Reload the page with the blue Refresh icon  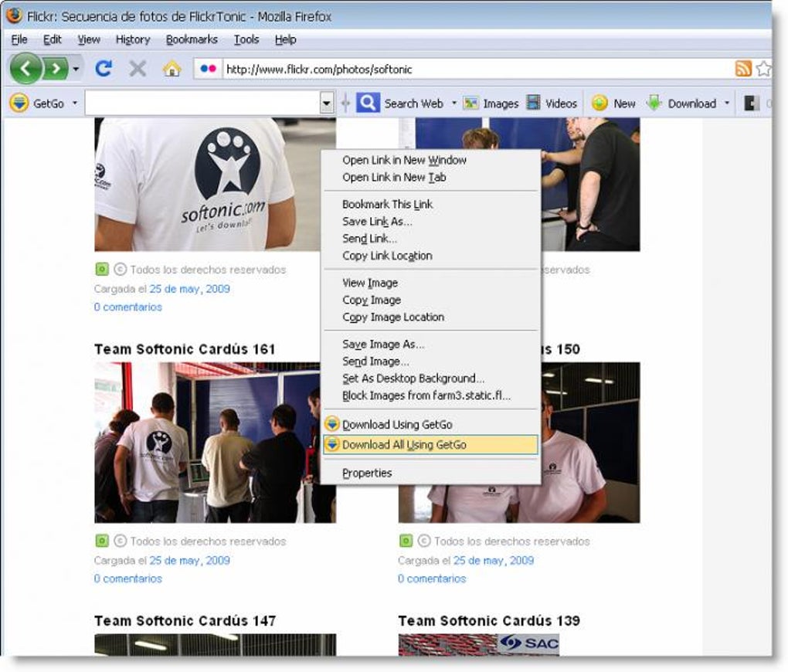pyautogui.click(x=104, y=68)
